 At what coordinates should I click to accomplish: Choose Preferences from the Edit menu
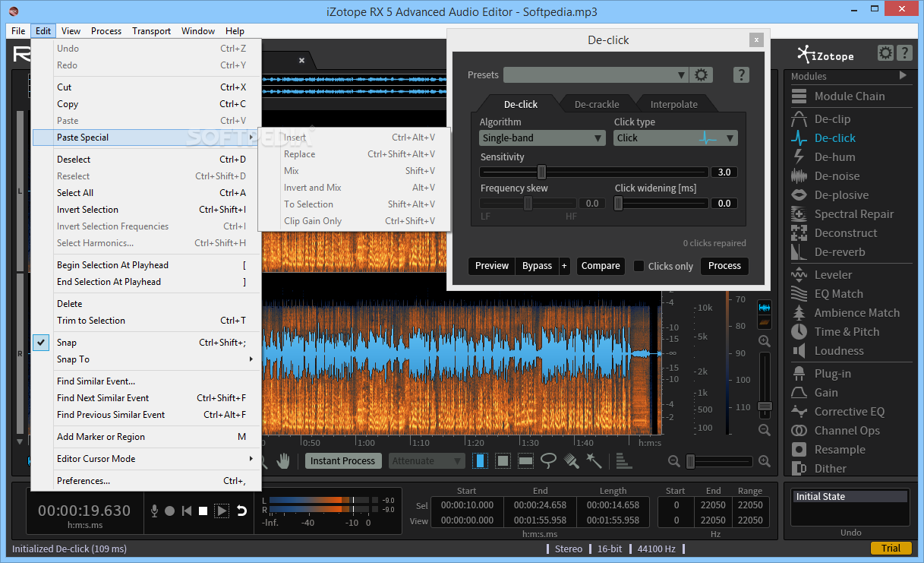(147, 481)
